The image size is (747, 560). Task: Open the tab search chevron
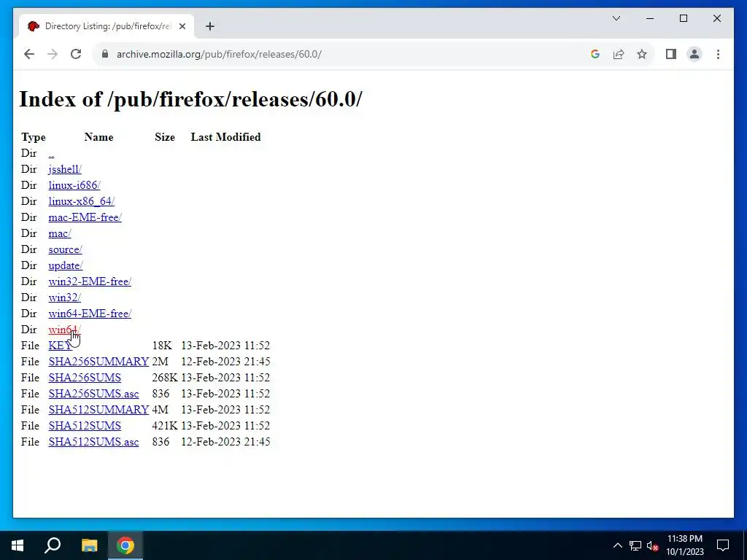616,18
